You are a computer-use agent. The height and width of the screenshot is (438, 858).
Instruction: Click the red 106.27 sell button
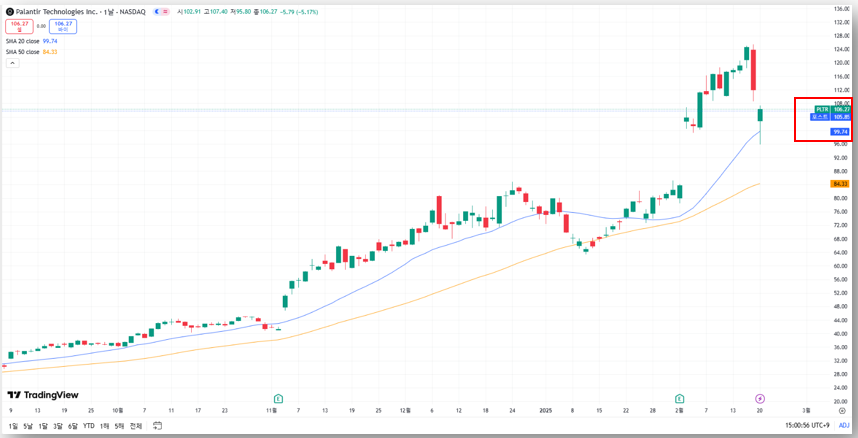[x=19, y=26]
